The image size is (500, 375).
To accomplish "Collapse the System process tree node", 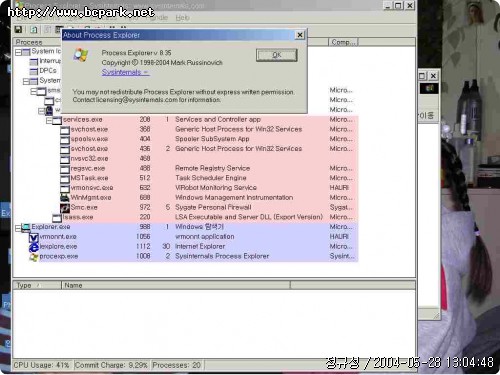I will [x=26, y=81].
